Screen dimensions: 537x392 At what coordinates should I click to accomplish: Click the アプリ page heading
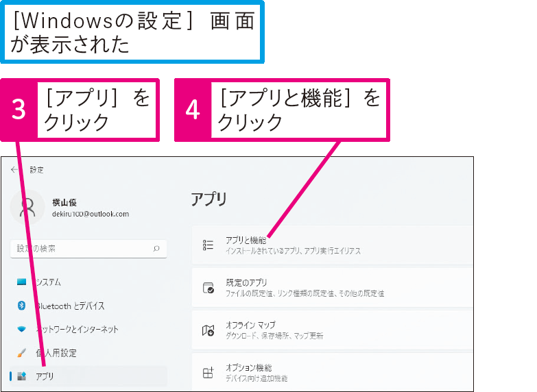pyautogui.click(x=208, y=199)
